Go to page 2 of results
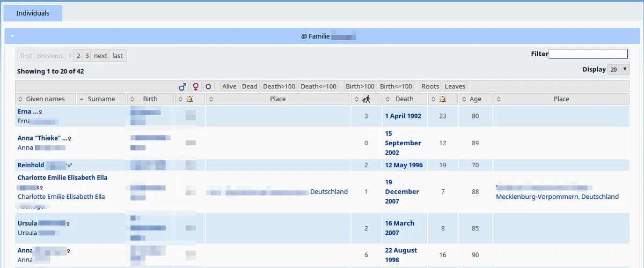 (78, 56)
